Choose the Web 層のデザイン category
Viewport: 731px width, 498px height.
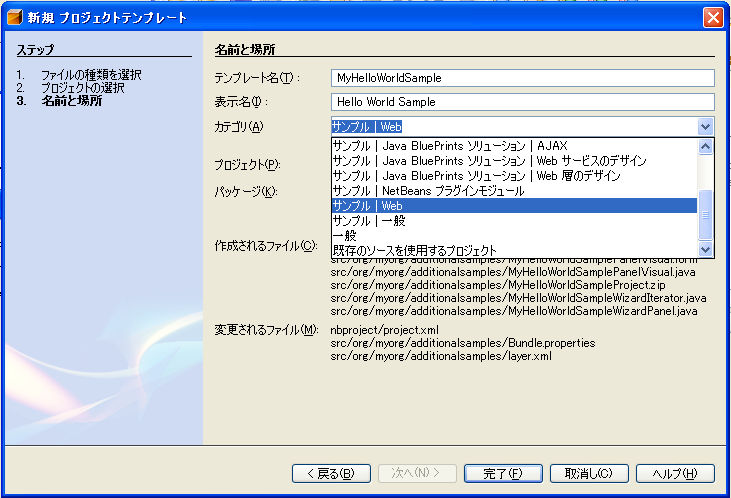[x=515, y=176]
